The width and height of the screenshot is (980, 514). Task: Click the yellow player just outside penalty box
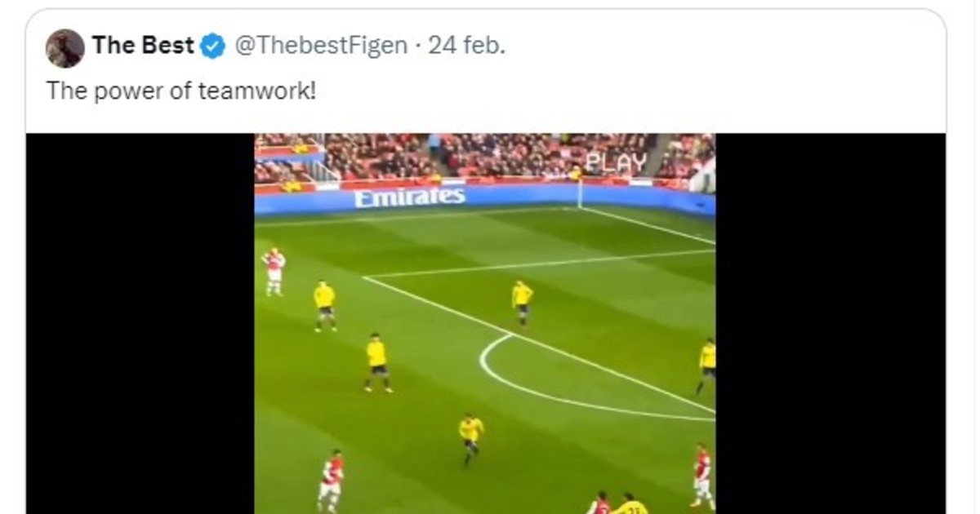(377, 362)
